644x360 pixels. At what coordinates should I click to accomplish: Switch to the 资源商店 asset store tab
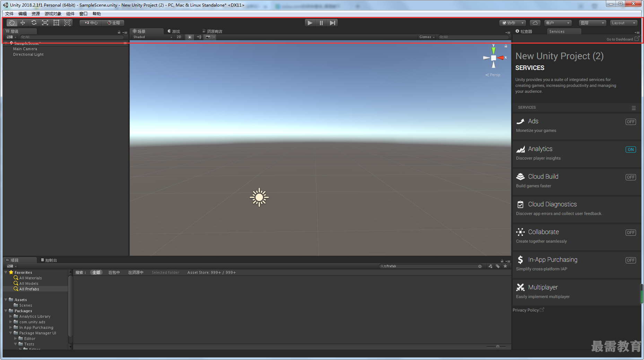212,31
